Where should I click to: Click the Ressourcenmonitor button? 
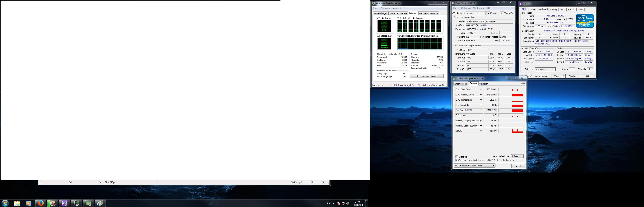[x=427, y=76]
